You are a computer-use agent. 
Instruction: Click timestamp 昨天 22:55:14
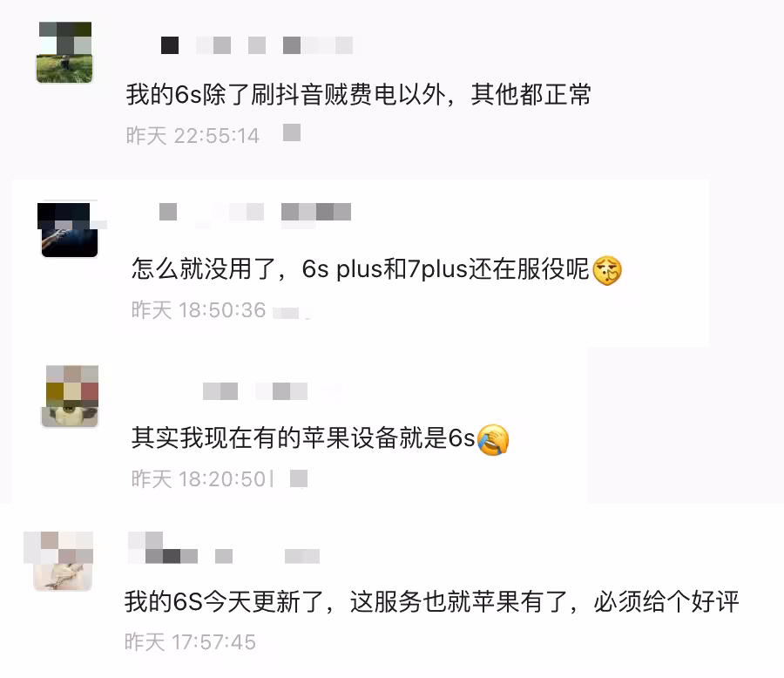pos(193,136)
